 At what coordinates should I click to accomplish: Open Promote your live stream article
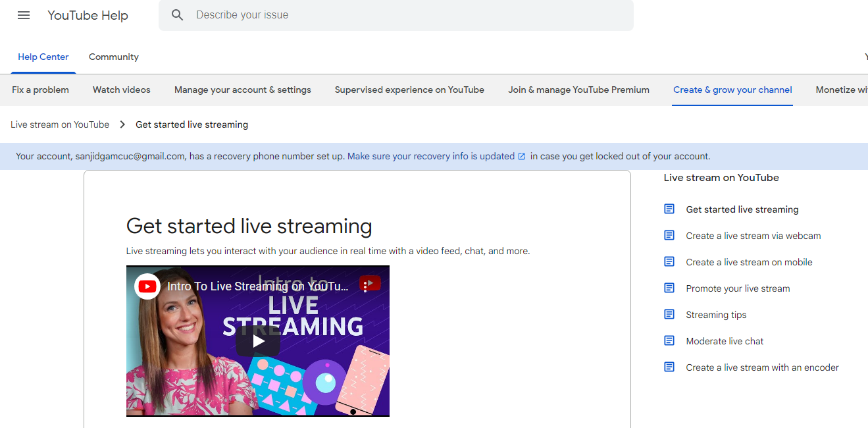pos(738,288)
